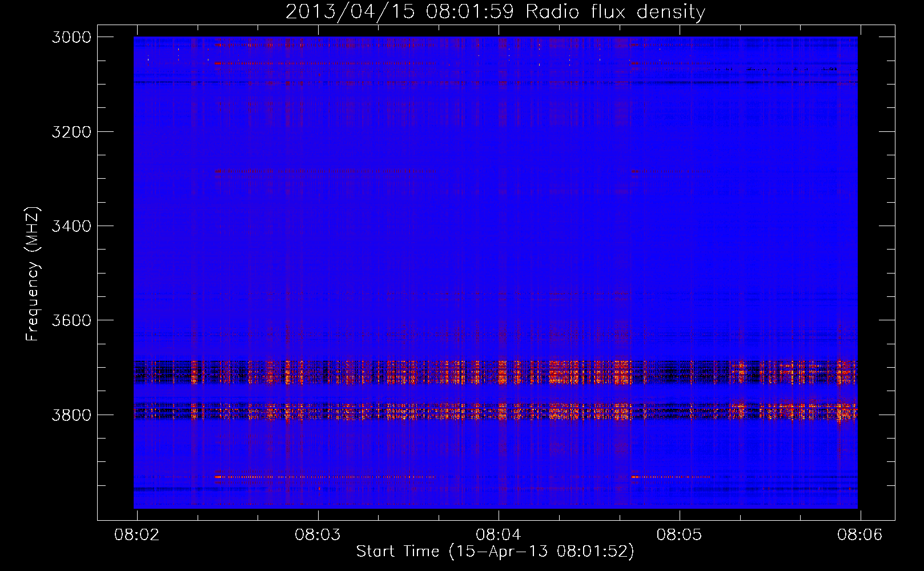The image size is (924, 571).
Task: Select the 3000 frequency axis label
Action: coord(71,37)
